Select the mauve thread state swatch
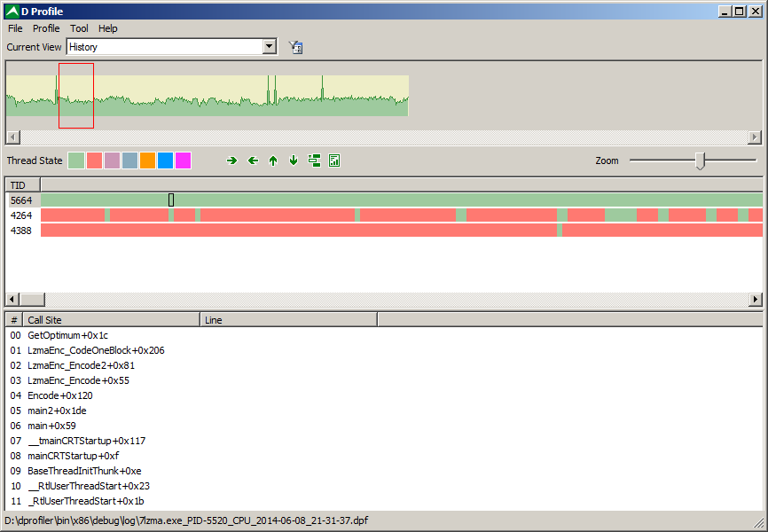 point(112,160)
